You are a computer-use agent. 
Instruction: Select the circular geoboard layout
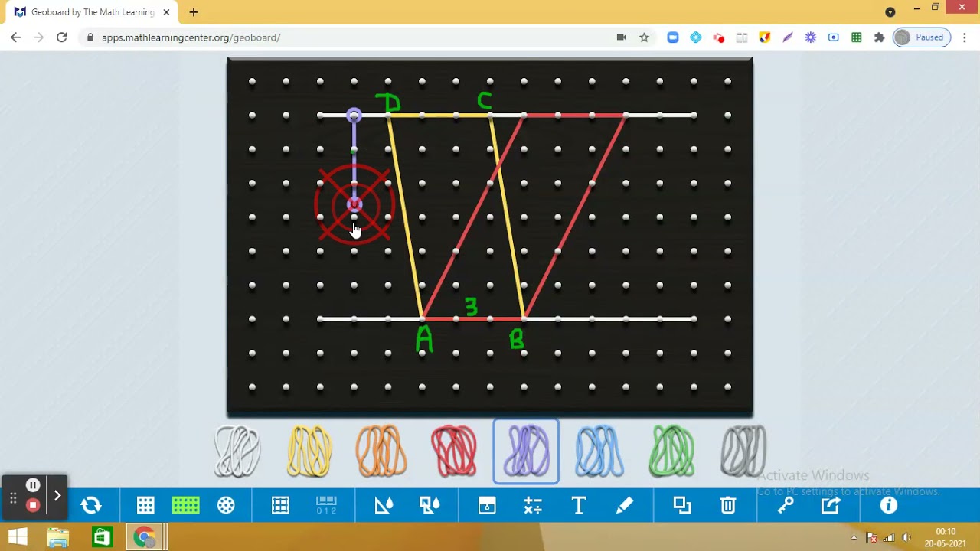[x=226, y=505]
